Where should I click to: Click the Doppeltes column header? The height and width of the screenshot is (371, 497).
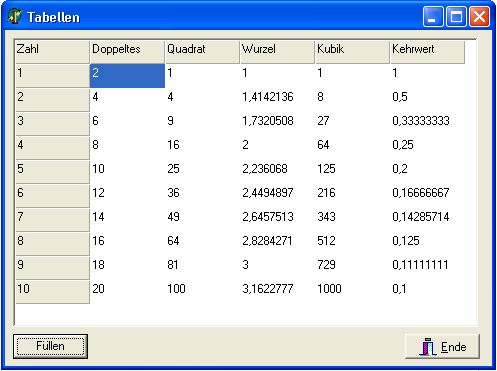coord(127,52)
